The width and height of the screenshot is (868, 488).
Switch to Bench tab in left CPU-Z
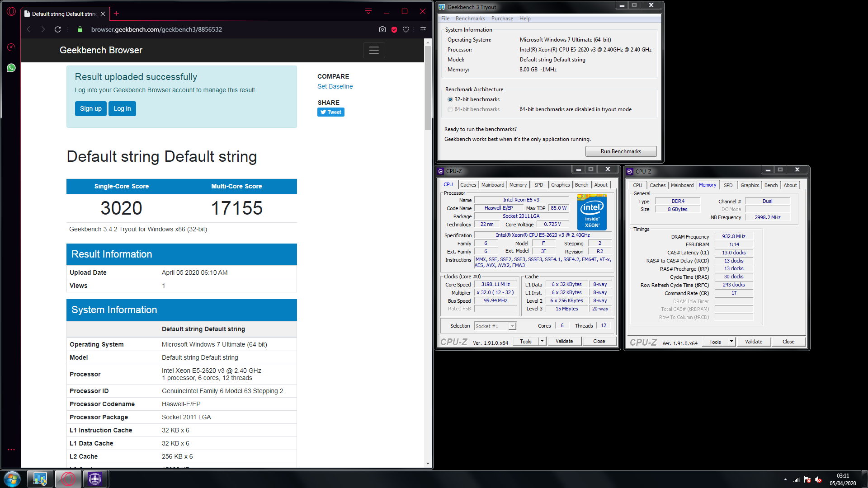tap(582, 185)
